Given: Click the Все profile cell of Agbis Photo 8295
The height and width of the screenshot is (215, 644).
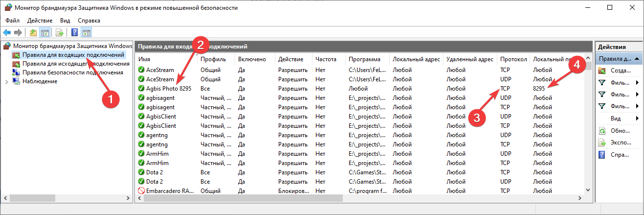Looking at the screenshot, I should tap(205, 89).
